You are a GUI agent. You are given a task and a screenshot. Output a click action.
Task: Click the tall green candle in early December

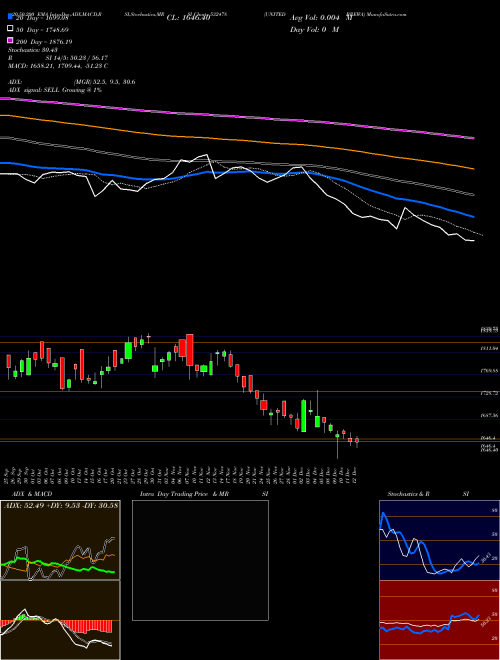click(x=303, y=416)
